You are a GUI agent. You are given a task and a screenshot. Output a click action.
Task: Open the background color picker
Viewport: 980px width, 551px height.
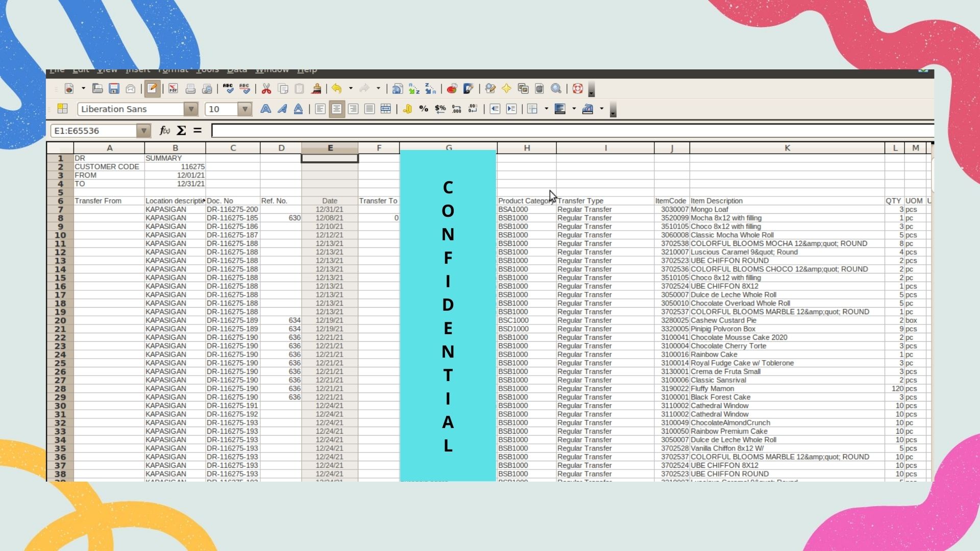(560, 109)
